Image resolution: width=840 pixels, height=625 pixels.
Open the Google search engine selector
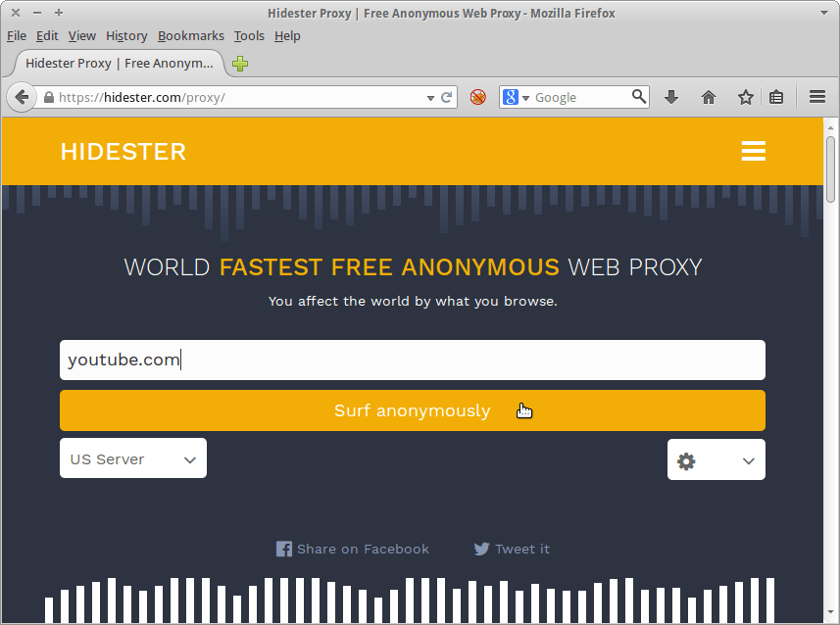[x=516, y=97]
